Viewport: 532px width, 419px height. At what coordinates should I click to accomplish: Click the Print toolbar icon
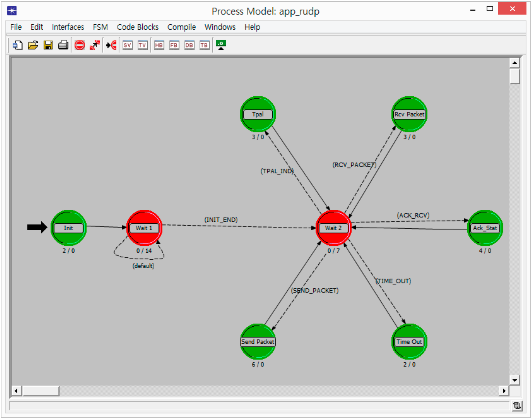tap(63, 45)
